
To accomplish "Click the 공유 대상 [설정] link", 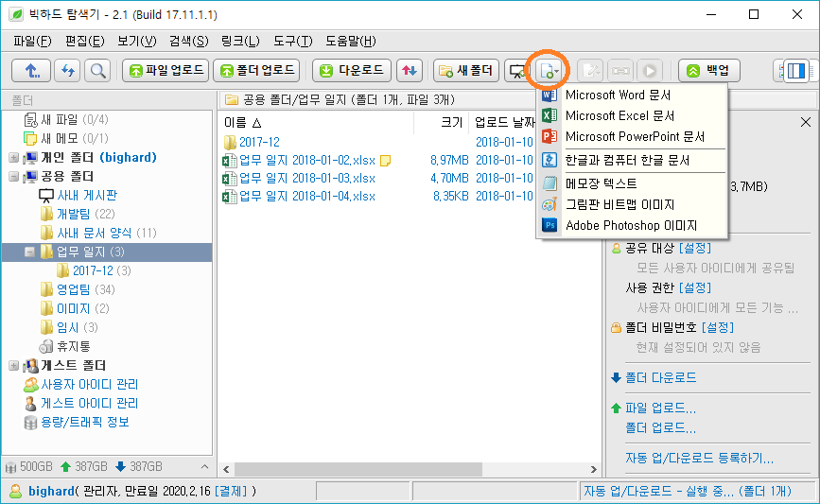I will pos(695,248).
